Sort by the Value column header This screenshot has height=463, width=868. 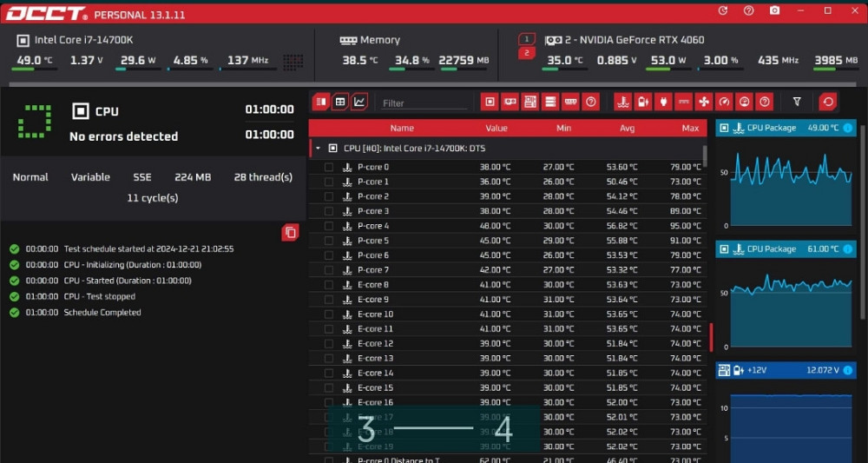click(496, 128)
